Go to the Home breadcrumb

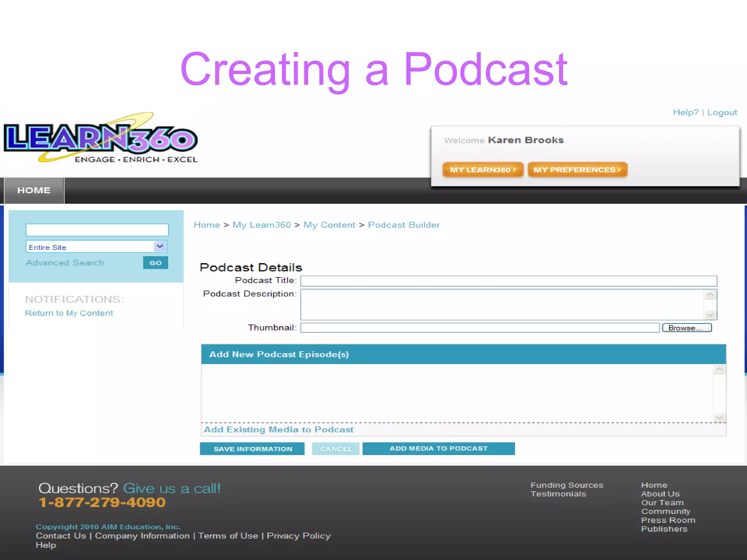(207, 225)
